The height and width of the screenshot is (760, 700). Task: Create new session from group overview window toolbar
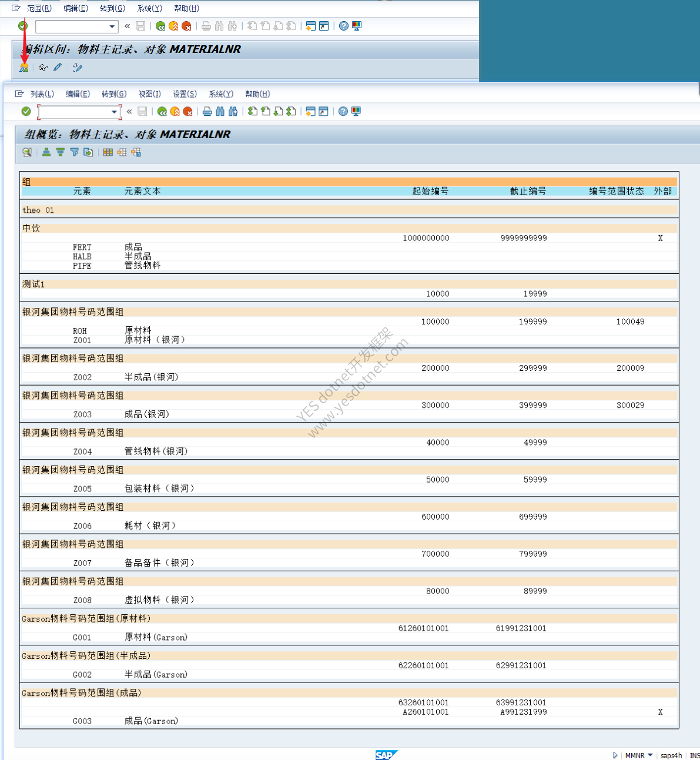310,111
